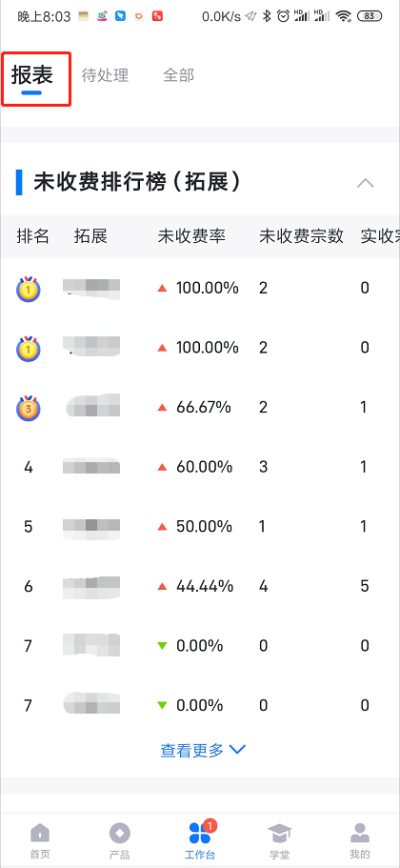Switch to the 全部 tab
This screenshot has width=400, height=868.
[x=179, y=75]
